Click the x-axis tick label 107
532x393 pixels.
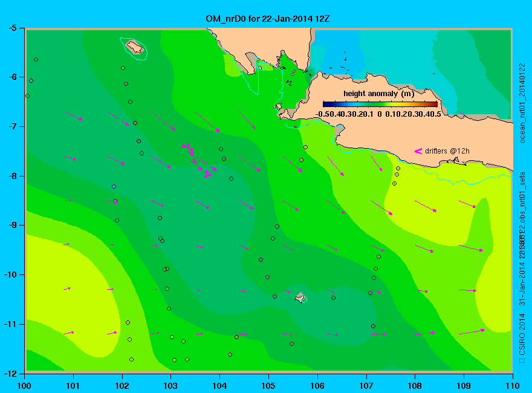coord(366,386)
